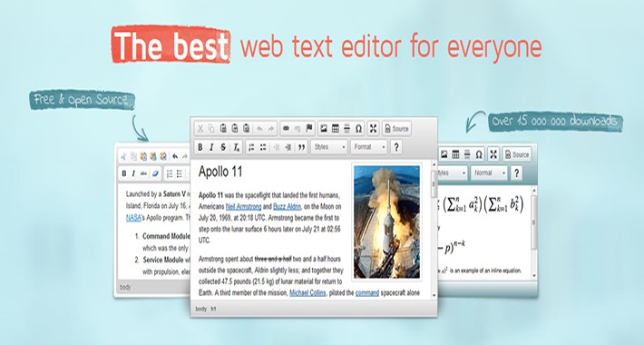This screenshot has height=345, width=644.
Task: Click the Apollo 11 heading text
Action: pos(220,172)
